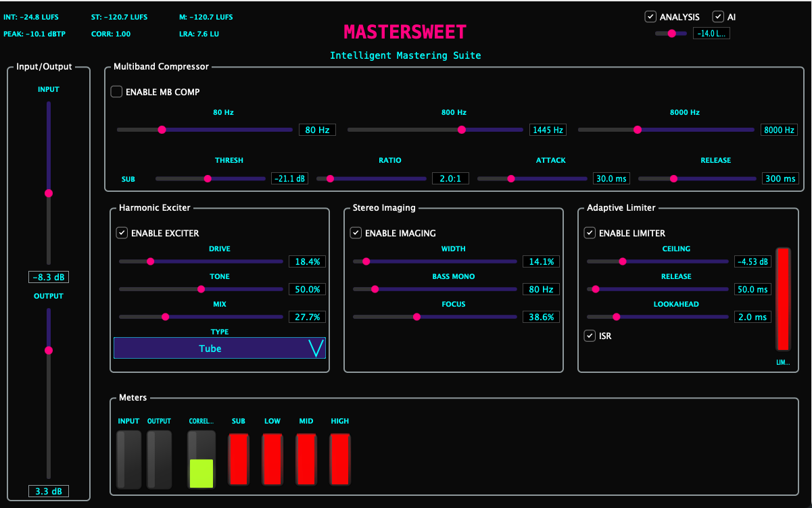Click the SUB band level meter
The height and width of the screenshot is (508, 812).
[x=239, y=459]
